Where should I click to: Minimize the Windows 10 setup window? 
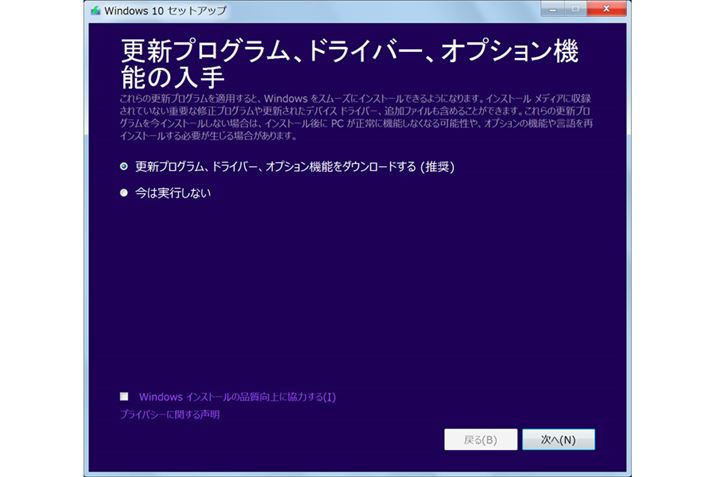553,9
